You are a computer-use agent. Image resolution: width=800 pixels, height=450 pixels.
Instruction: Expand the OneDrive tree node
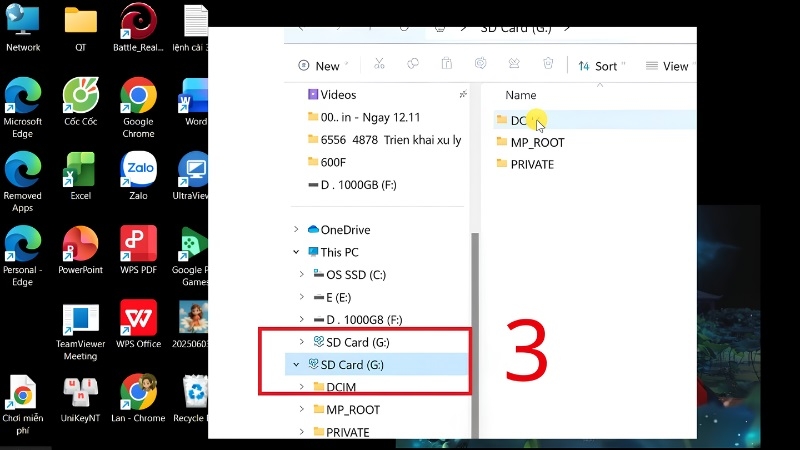296,230
